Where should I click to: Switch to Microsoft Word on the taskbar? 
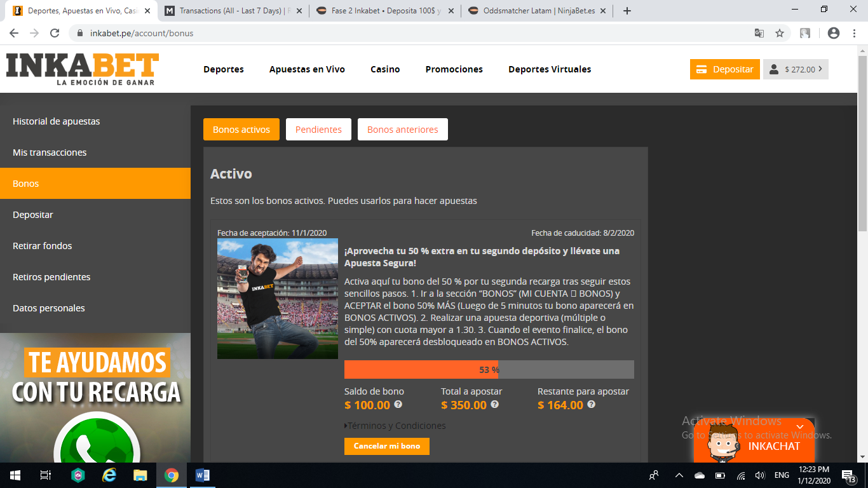pyautogui.click(x=203, y=475)
